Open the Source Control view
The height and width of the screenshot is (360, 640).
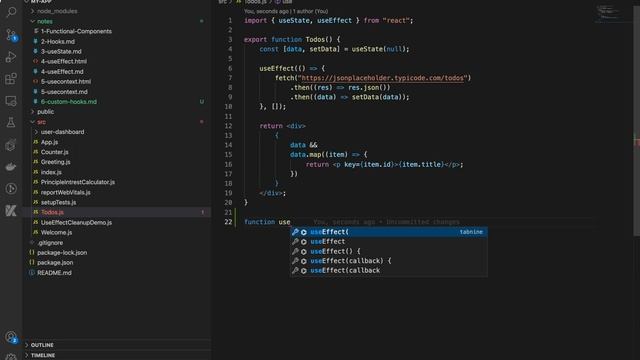pos(11,34)
